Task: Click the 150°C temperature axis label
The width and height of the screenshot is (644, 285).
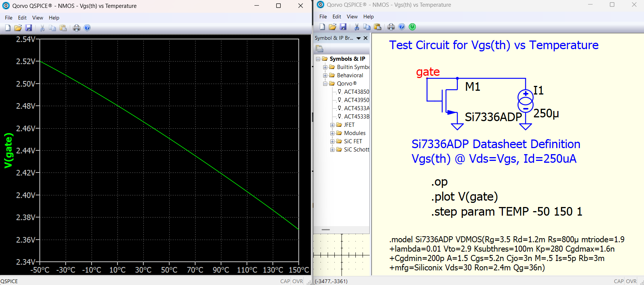Action: (x=299, y=270)
